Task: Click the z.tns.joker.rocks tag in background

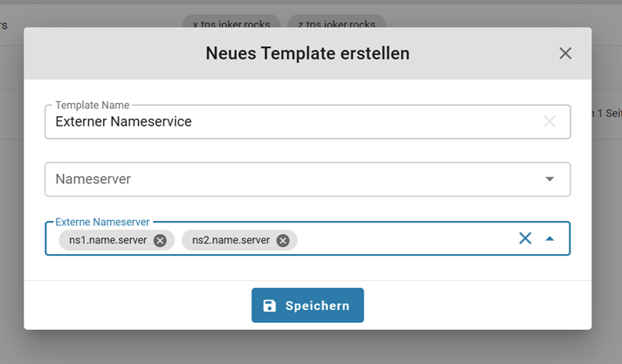Action: [x=336, y=24]
